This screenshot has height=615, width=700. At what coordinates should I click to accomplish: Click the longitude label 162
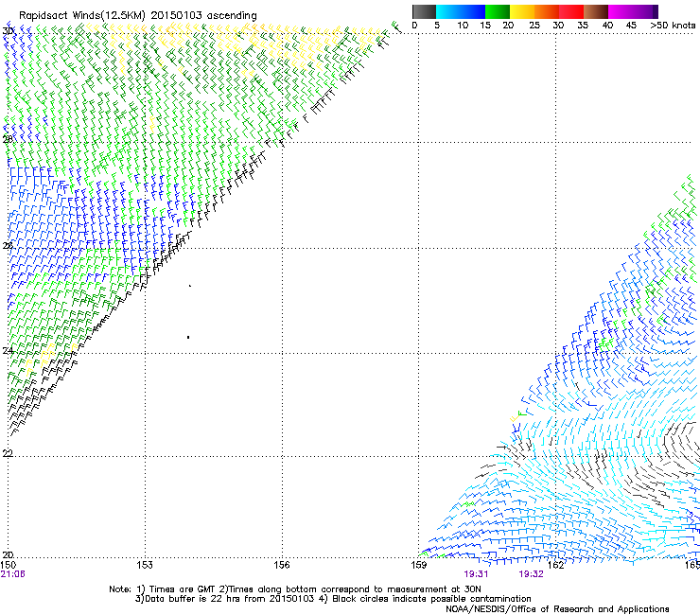tap(556, 565)
